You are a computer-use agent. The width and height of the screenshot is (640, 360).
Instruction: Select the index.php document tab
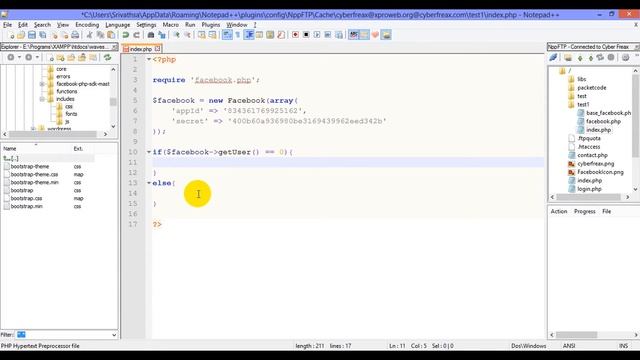pos(141,49)
